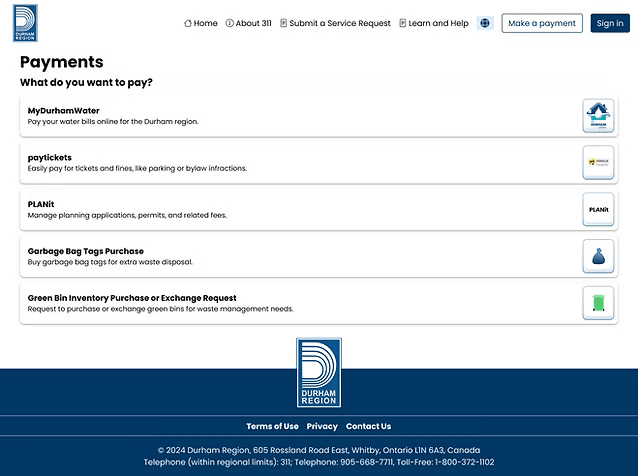Click the Durham Region logo in header
Viewport: 638px width, 476px height.
[25, 23]
